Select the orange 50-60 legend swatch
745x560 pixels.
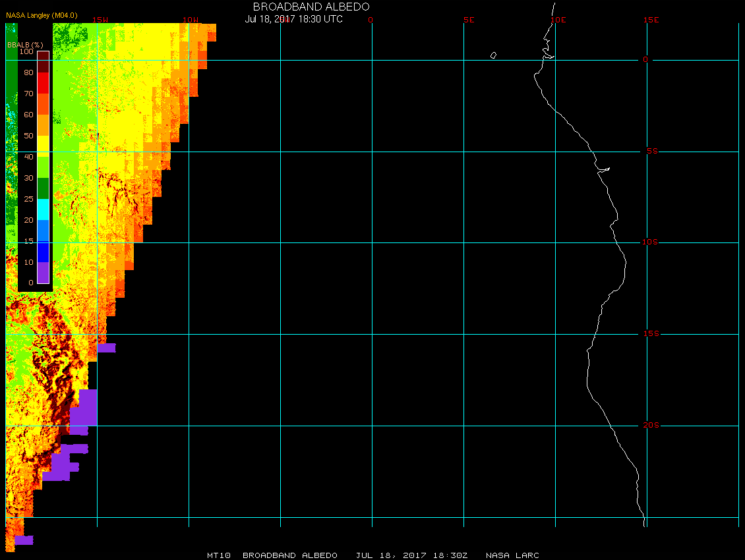click(44, 125)
